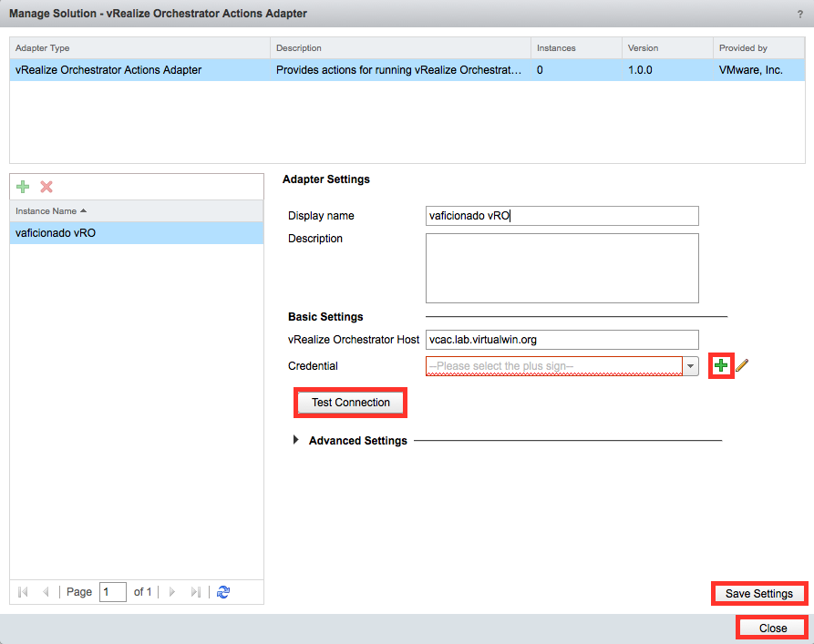814x644 pixels.
Task: Select the vRealize Orchestrator Actions Adapter row
Action: coord(407,70)
